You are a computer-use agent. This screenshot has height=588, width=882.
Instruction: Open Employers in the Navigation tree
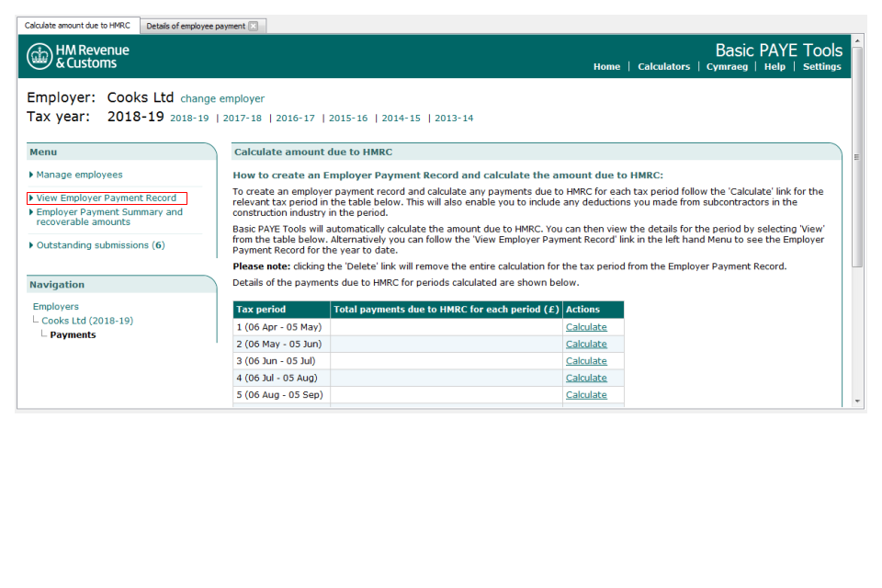pyautogui.click(x=56, y=307)
